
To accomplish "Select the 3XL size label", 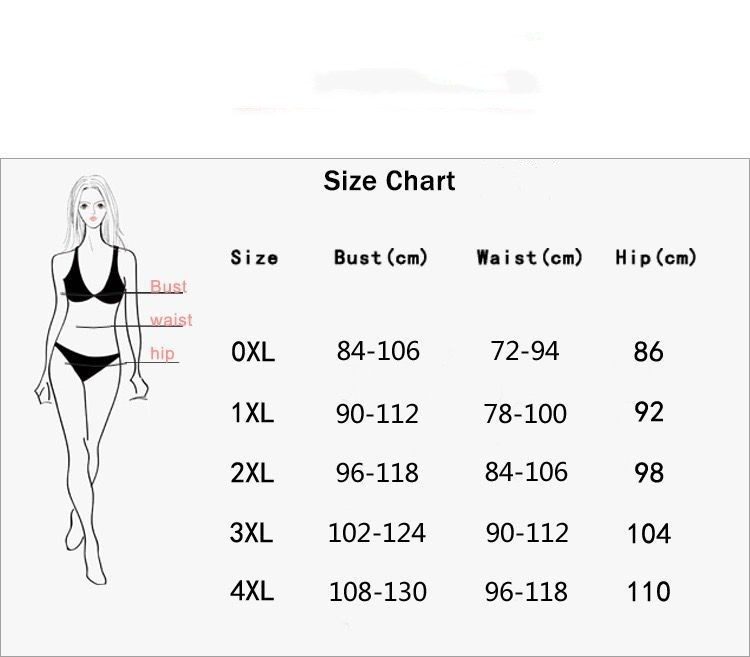I will [x=252, y=533].
